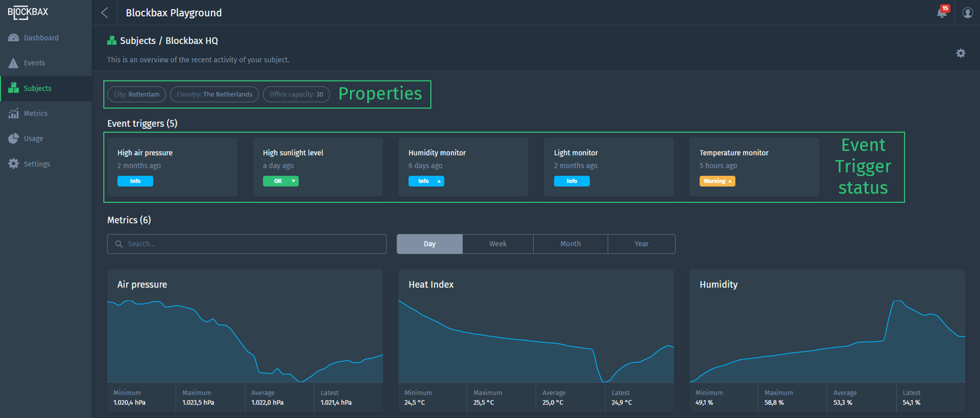
Task: Expand the OK status on High sunlight level
Action: [x=293, y=181]
